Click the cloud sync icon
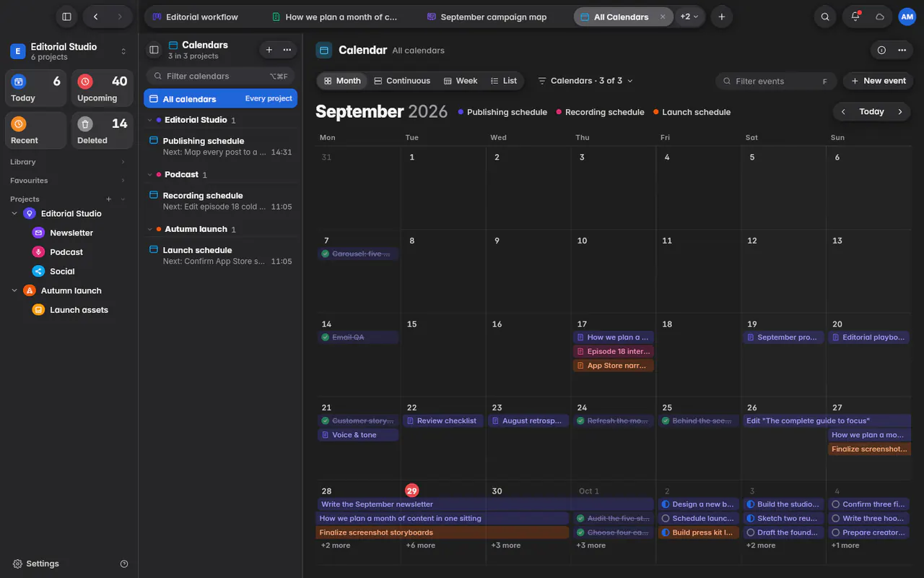 coord(880,17)
